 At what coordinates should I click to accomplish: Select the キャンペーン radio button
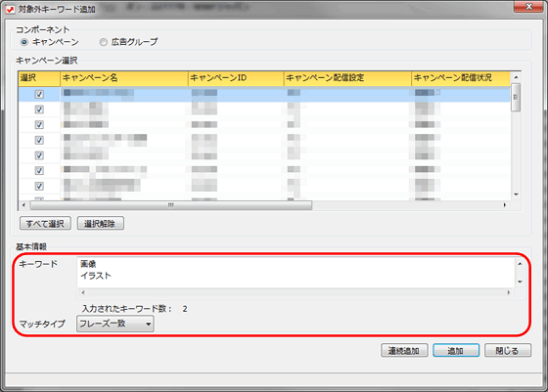[x=24, y=42]
